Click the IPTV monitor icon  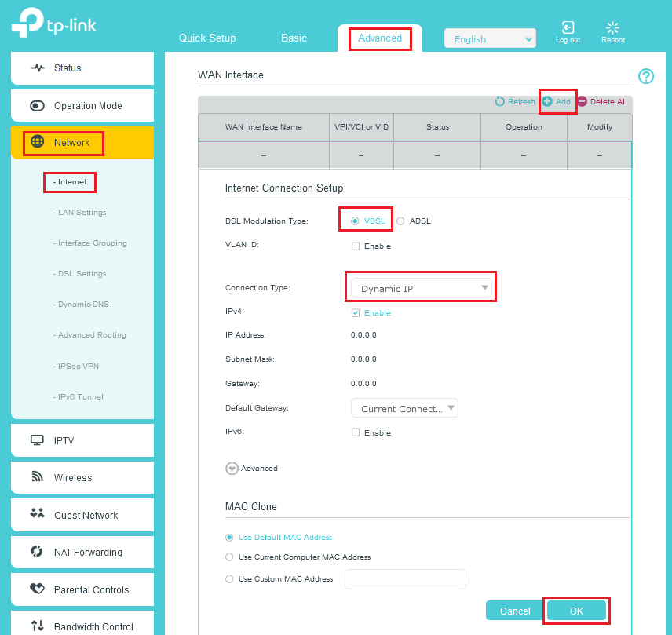(37, 440)
